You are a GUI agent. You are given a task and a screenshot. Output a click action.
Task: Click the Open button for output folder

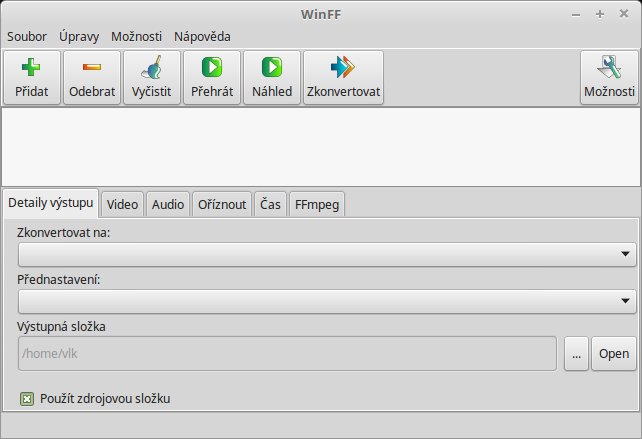pyautogui.click(x=614, y=354)
